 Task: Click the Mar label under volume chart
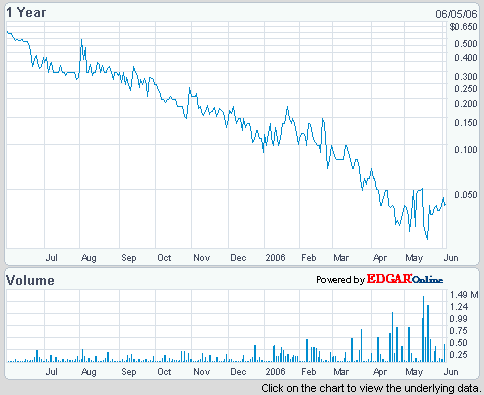pos(341,372)
